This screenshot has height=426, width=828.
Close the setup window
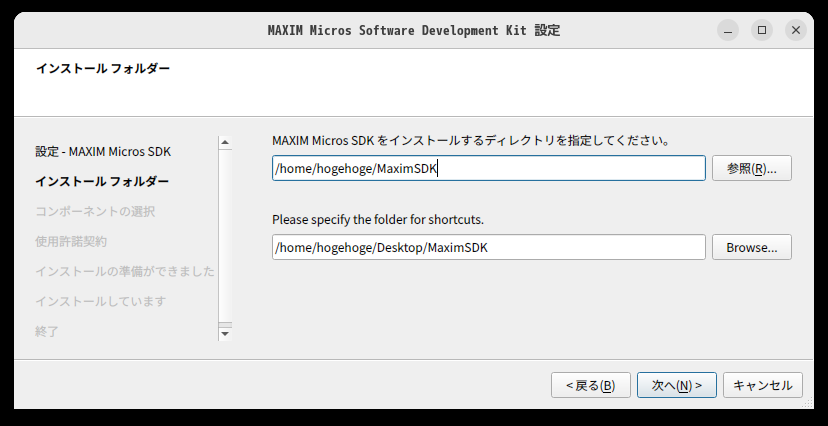[796, 30]
